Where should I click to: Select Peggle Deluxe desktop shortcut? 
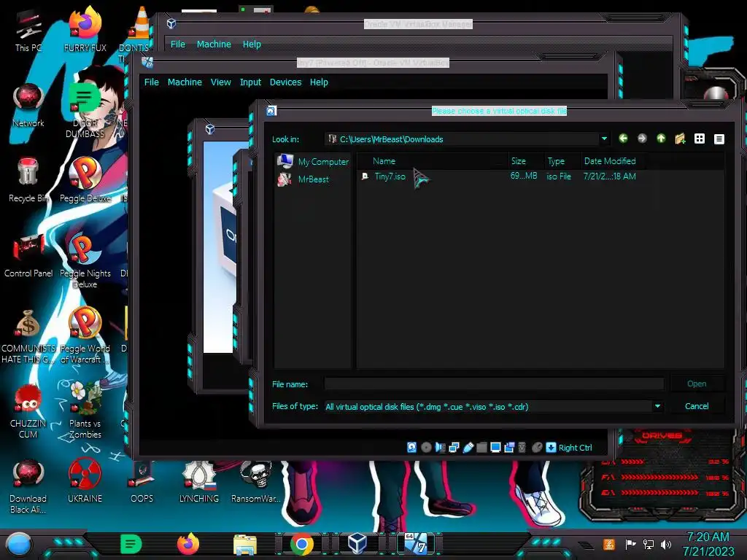point(85,180)
